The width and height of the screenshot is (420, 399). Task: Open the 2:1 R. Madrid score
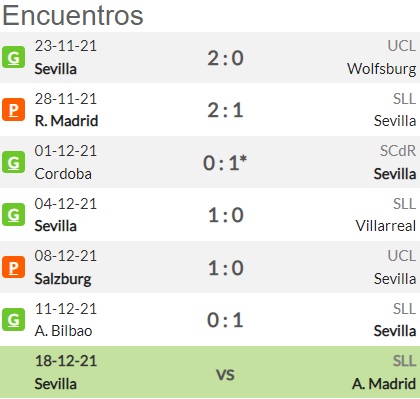click(226, 110)
